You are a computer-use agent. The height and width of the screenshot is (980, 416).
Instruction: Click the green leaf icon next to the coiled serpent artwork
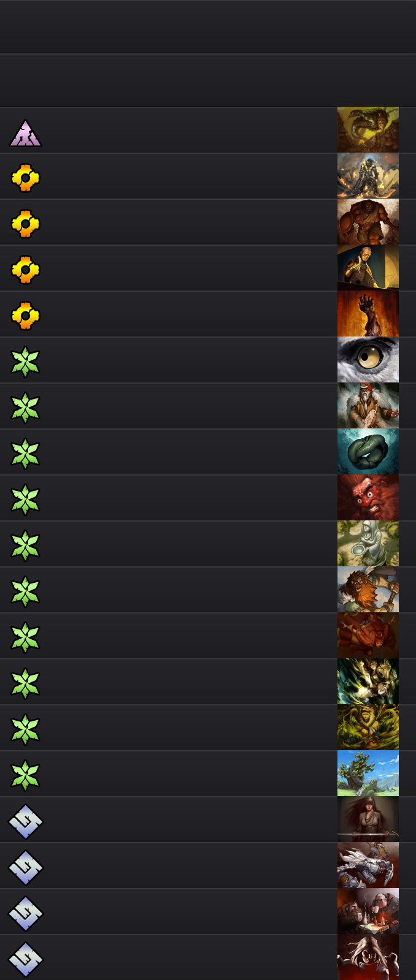pos(25,454)
